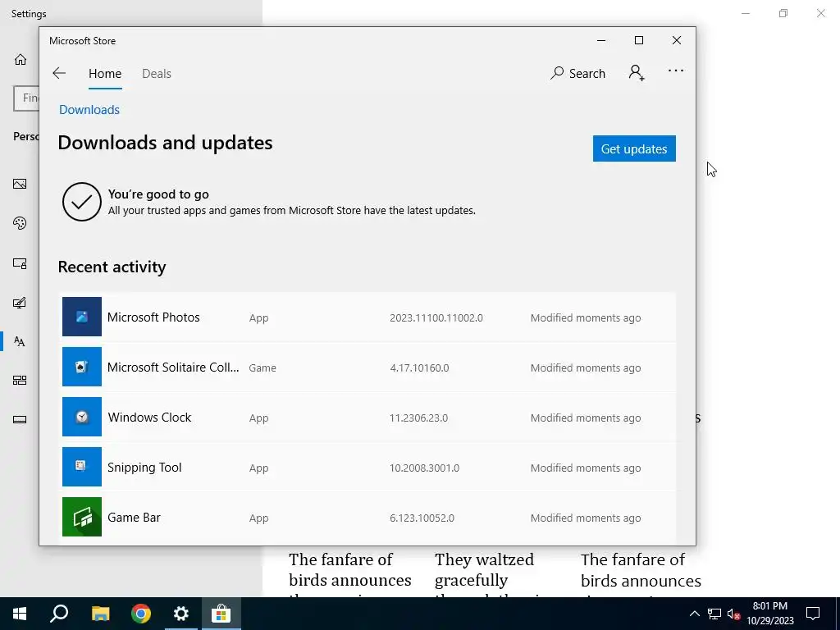840x630 pixels.
Task: Click the Get updates button
Action: click(634, 148)
